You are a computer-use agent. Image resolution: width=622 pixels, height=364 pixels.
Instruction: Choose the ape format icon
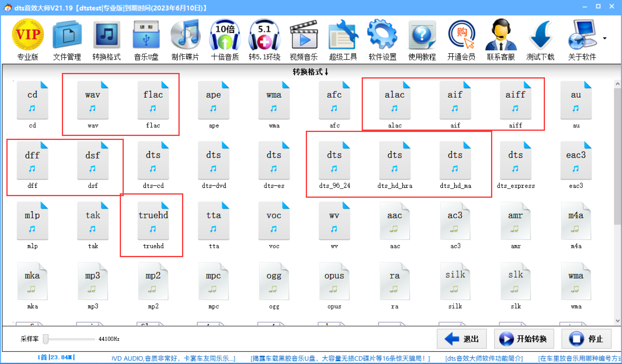click(x=214, y=104)
